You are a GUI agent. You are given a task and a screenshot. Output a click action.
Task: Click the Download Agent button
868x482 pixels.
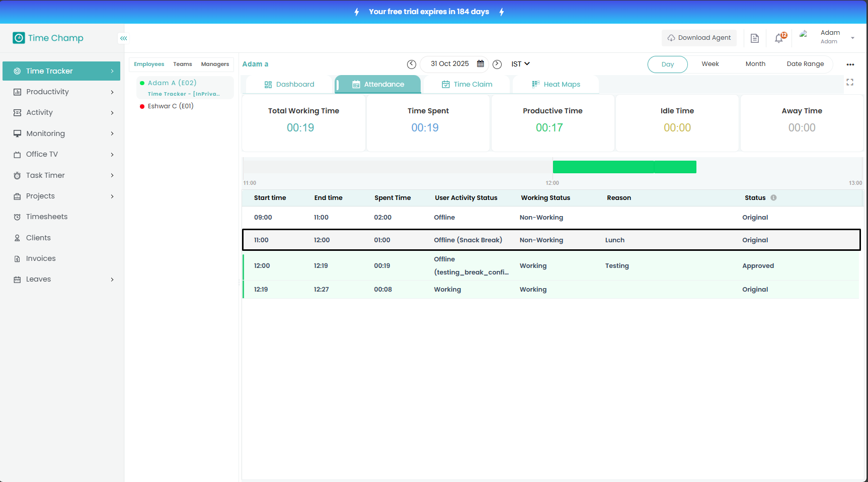[x=699, y=38]
